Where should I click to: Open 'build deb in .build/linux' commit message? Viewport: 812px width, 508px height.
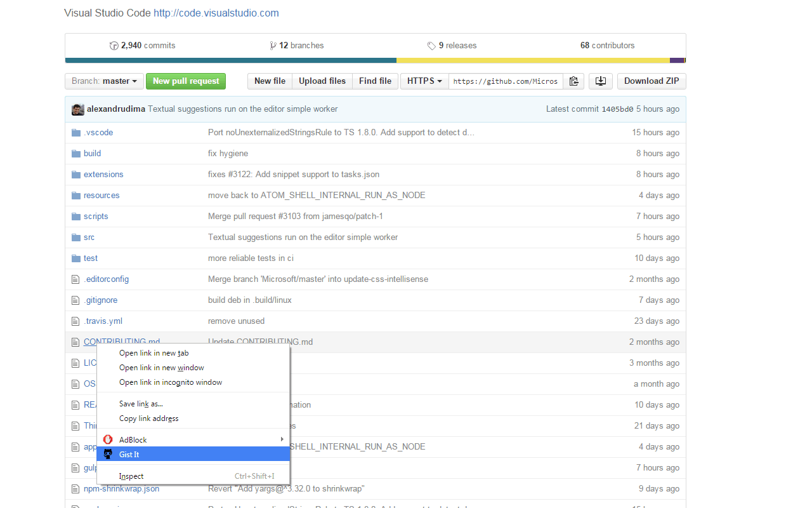250,300
